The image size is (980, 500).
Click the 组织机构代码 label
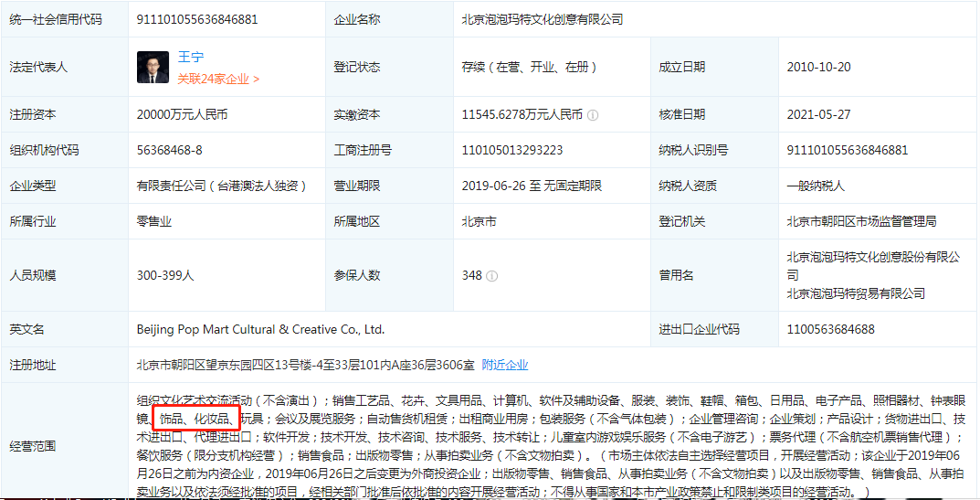[44, 150]
